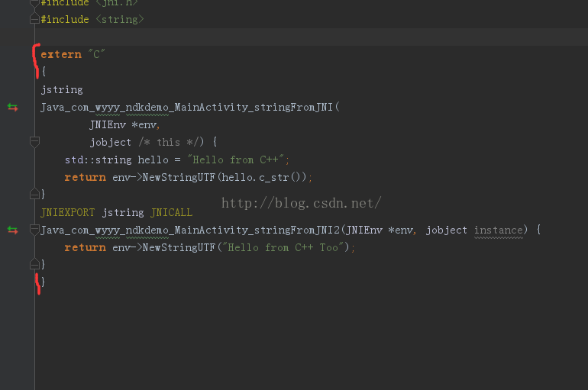Image resolution: width=588 pixels, height=390 pixels.
Task: Click the gutter icon beside stringFromJNI( declaration
Action: pos(12,108)
